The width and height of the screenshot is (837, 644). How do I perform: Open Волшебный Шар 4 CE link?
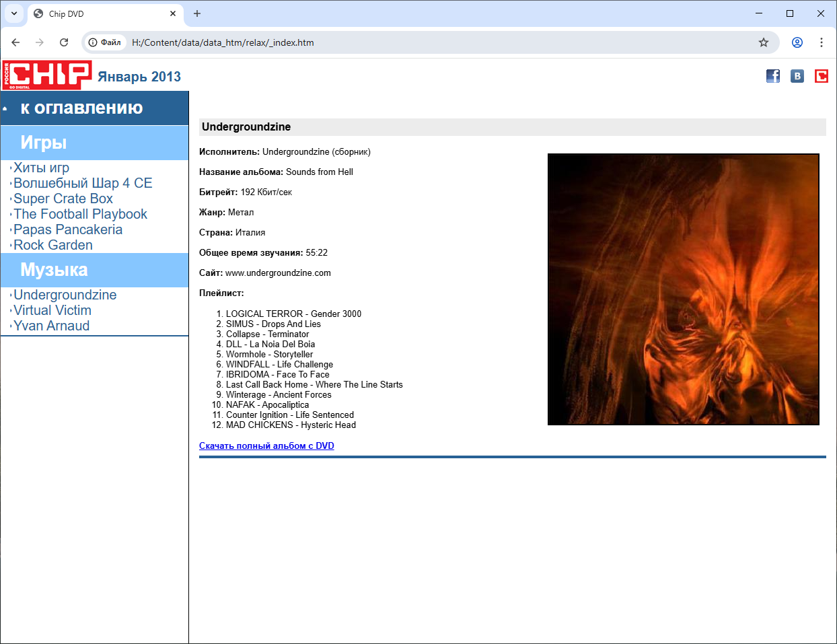click(83, 183)
